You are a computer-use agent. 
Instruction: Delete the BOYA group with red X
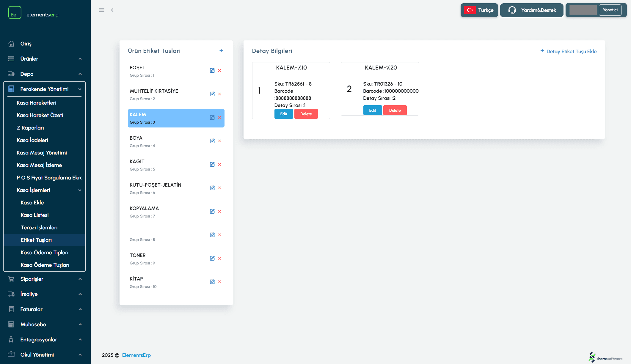coord(219,141)
